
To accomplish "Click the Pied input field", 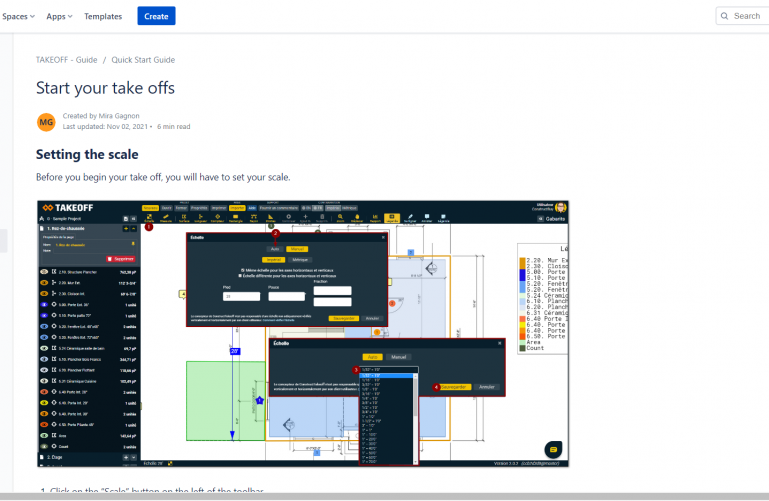I will coord(241,296).
